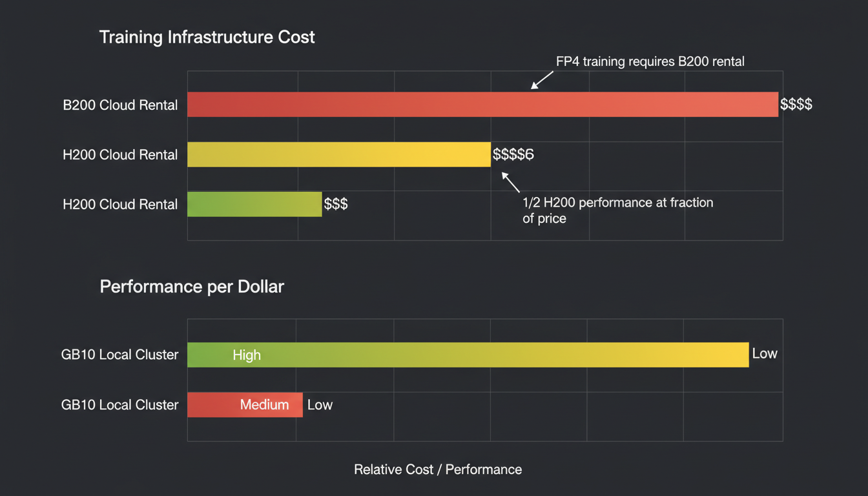Viewport: 868px width, 496px height.
Task: Select the Performance per Dollar heading
Action: [x=191, y=287]
